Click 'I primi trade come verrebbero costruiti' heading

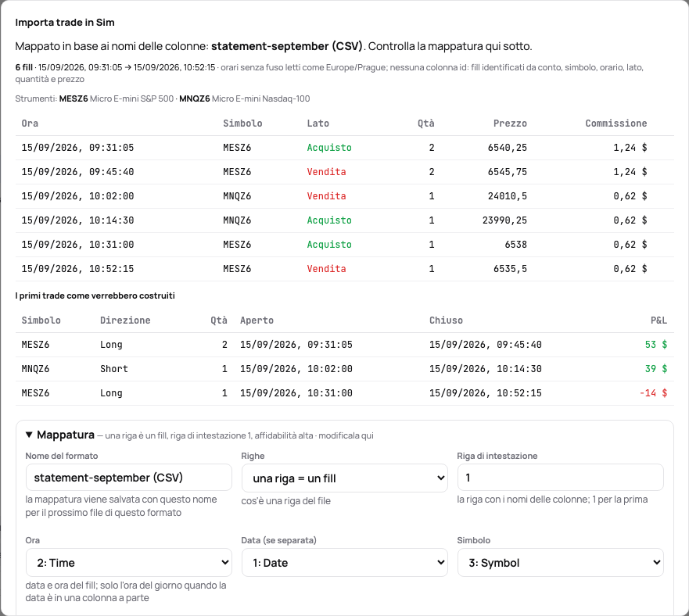95,295
